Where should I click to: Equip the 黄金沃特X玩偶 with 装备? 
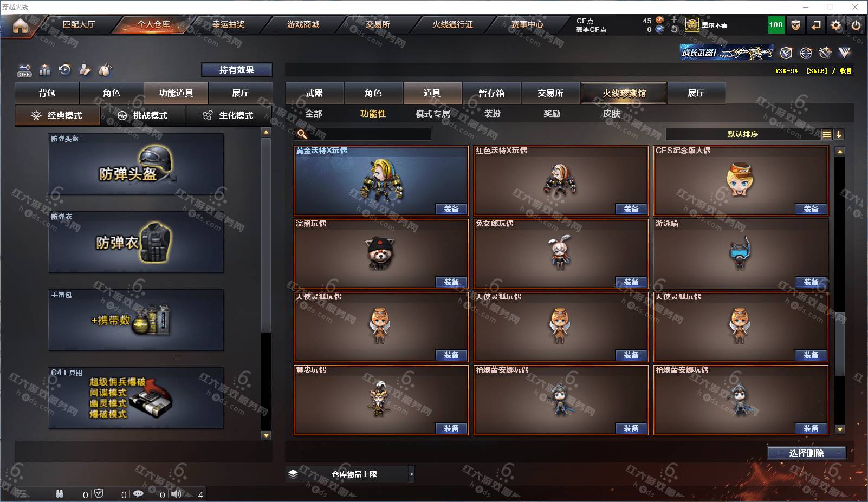tap(451, 209)
